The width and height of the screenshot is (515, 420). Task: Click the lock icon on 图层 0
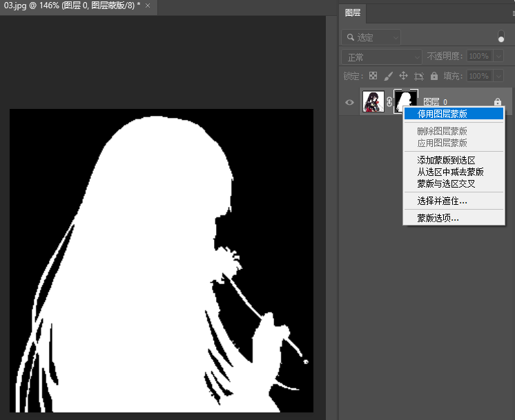click(x=498, y=102)
